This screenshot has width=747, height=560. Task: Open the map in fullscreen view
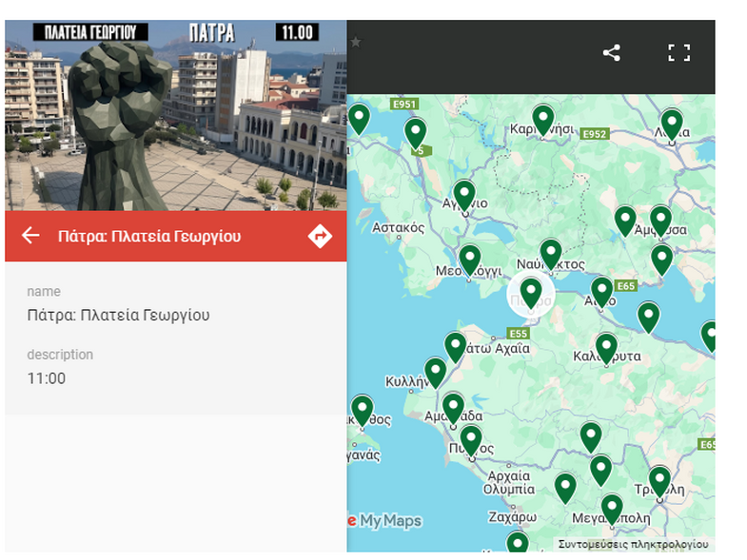(x=678, y=53)
